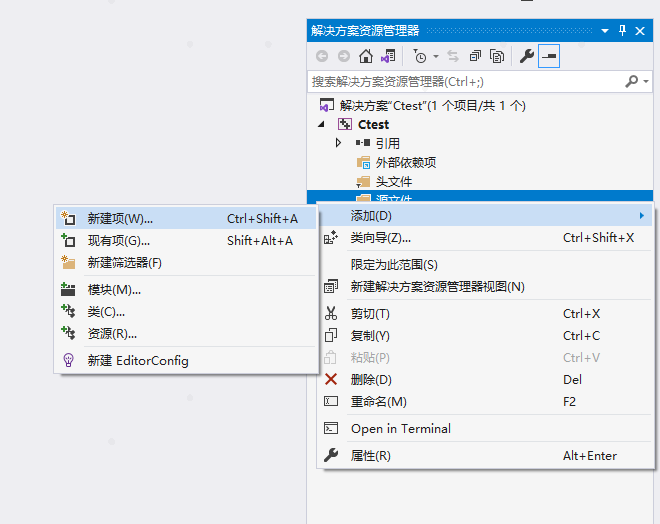Toggle Show All Files icon
Screen dimensions: 660x524
(497, 56)
